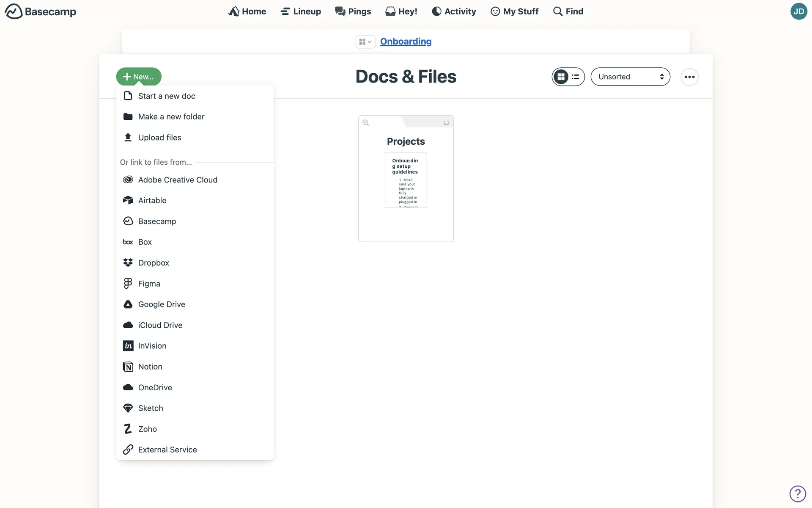Switch to list view toggle

coord(576,77)
